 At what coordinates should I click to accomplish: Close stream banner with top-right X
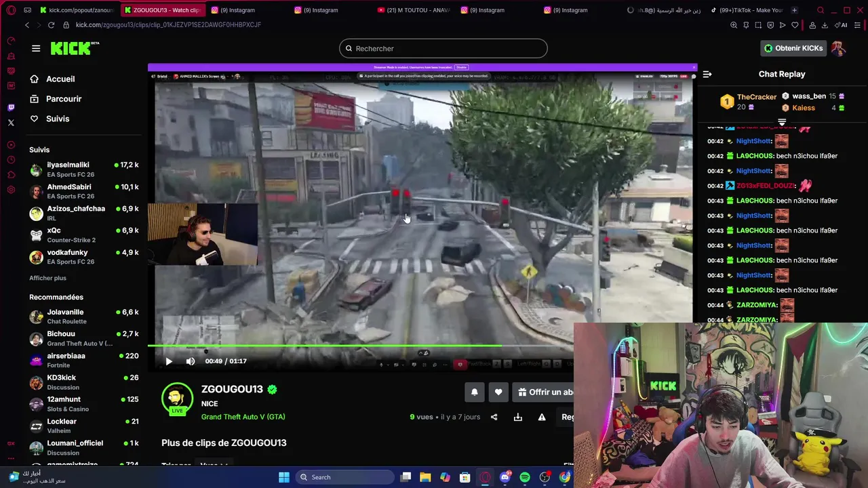(694, 67)
